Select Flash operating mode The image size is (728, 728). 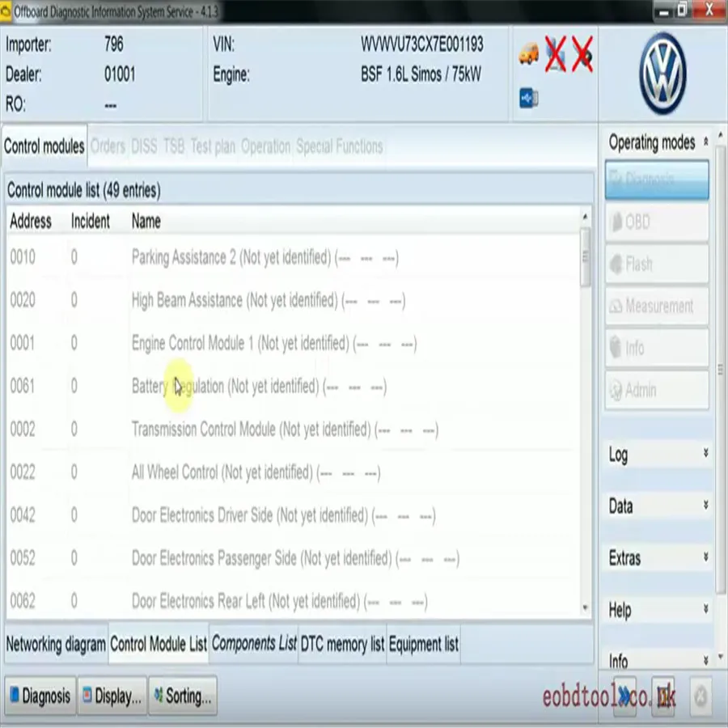657,265
